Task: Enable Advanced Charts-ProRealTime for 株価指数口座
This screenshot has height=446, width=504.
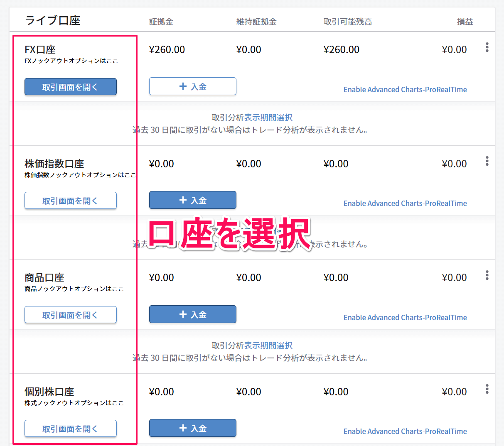Action: pos(405,203)
